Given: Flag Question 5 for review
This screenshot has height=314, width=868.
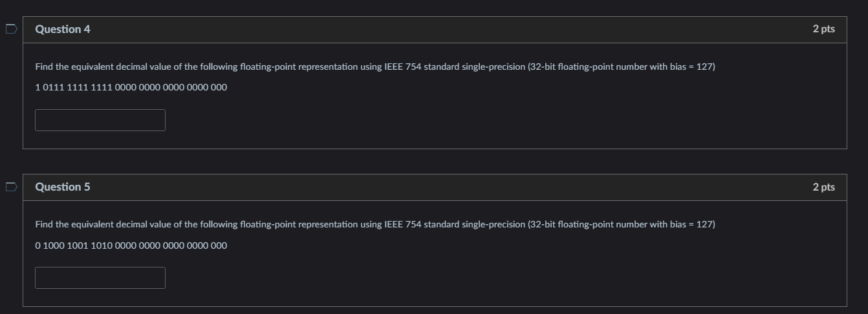Looking at the screenshot, I should coord(11,187).
